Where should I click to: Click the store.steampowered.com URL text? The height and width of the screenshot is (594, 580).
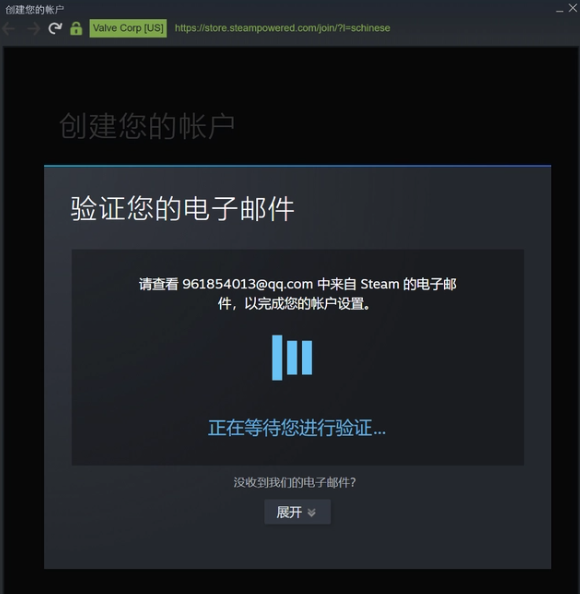tap(282, 28)
